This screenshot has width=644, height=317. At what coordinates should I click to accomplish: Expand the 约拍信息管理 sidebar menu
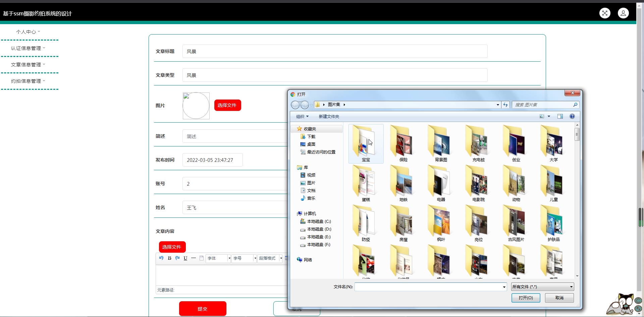tap(28, 81)
